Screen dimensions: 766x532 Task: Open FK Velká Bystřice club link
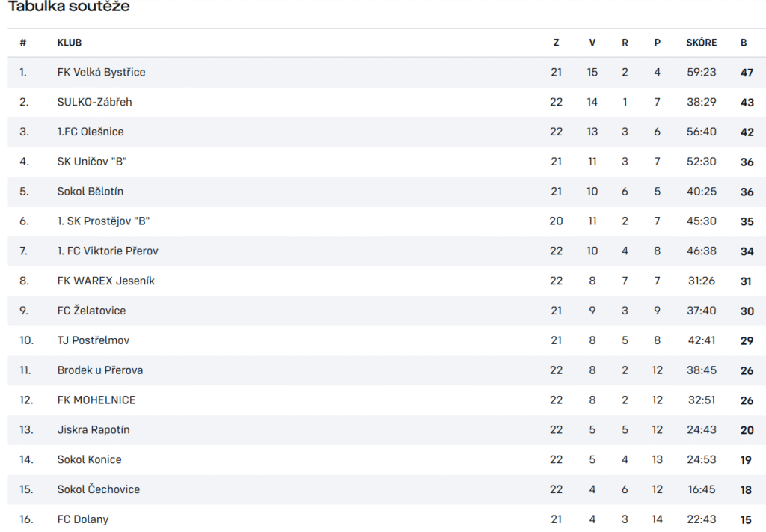[x=101, y=73]
